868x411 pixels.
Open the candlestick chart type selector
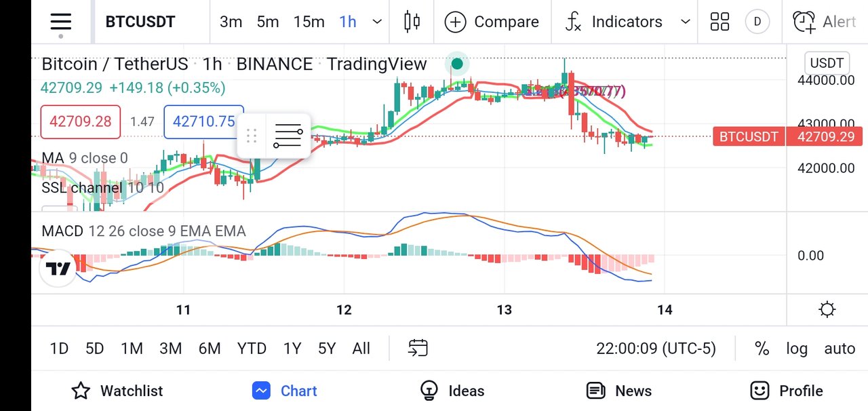412,22
